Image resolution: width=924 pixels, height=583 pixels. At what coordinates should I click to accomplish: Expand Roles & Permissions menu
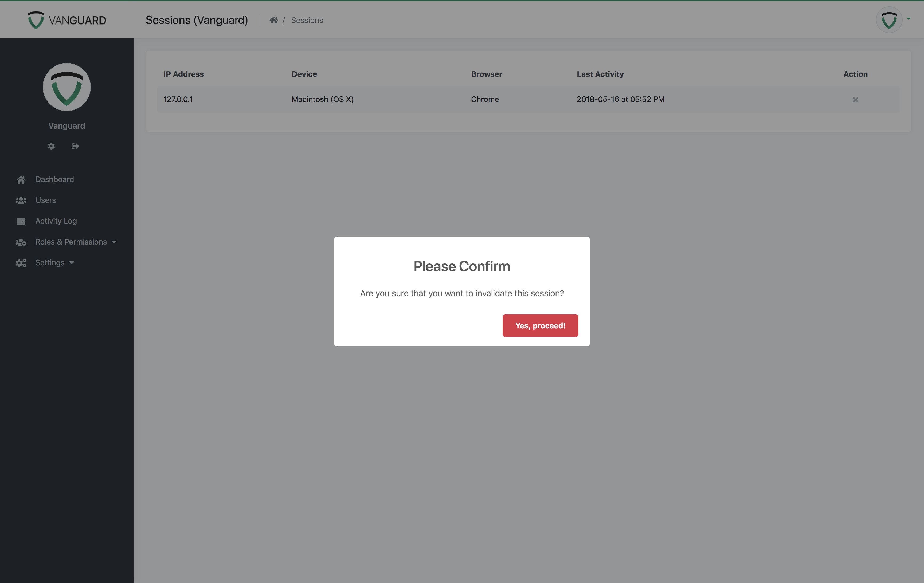(76, 242)
